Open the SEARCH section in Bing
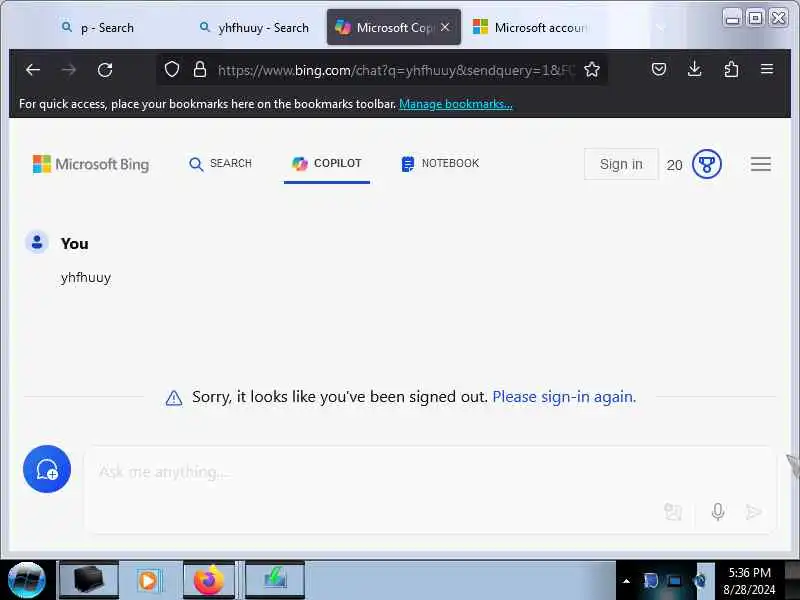Image resolution: width=800 pixels, height=600 pixels. click(x=220, y=164)
